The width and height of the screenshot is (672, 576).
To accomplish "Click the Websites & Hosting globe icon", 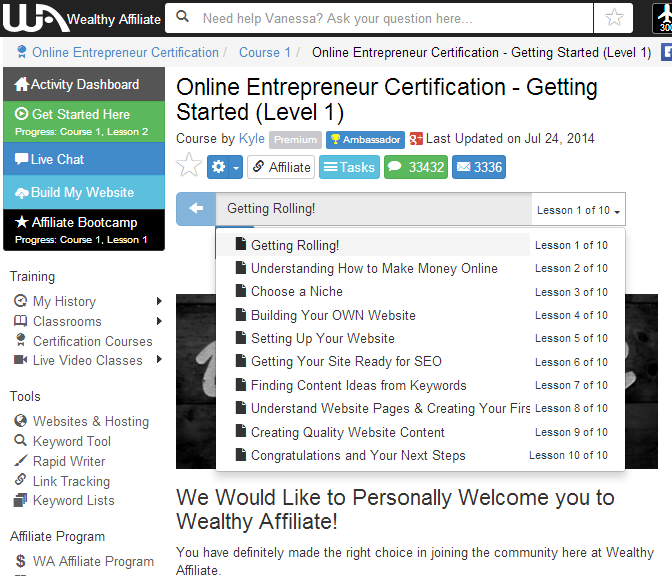I will (20, 420).
